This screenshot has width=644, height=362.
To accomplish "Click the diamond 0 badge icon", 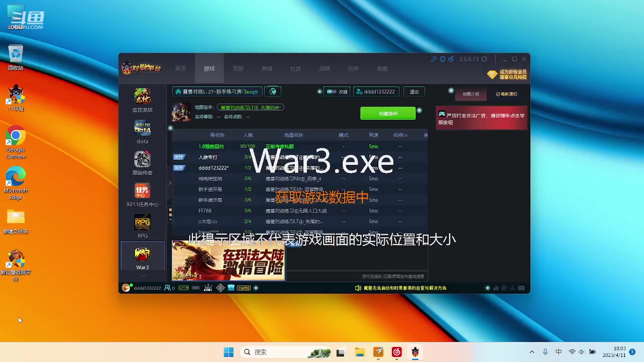I will (220, 288).
